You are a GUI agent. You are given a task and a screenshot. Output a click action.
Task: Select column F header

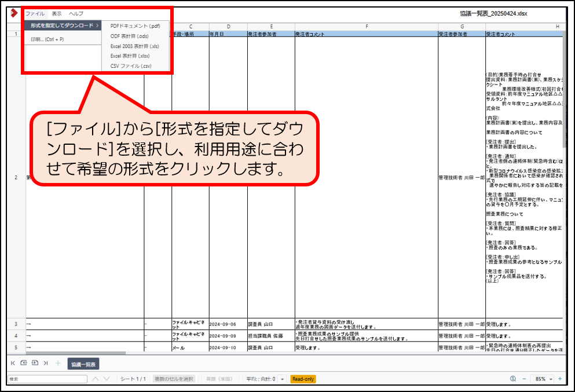[x=367, y=27]
